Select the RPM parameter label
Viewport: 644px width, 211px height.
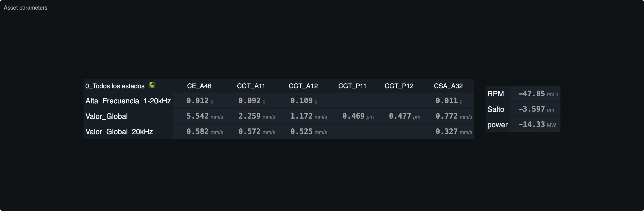(x=496, y=94)
